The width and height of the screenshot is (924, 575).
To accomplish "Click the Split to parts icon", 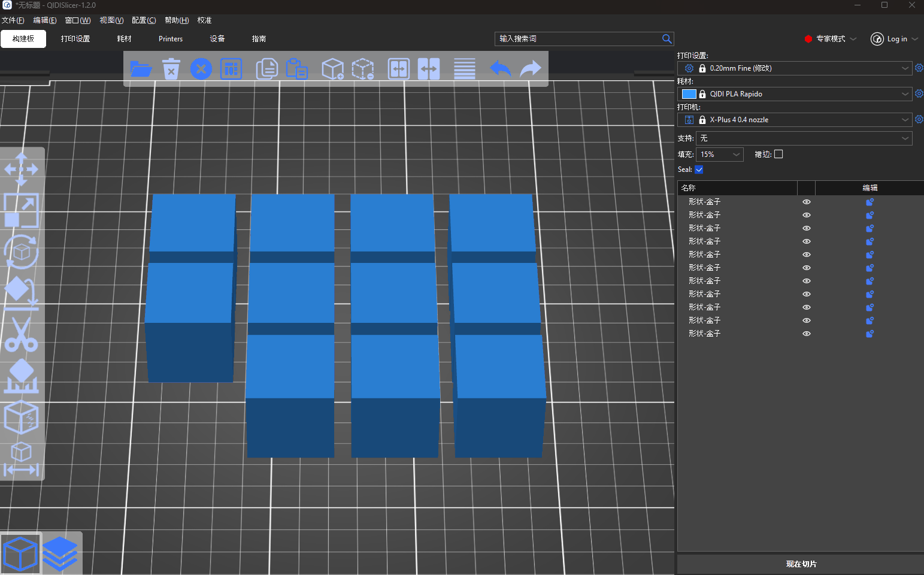I will click(x=429, y=69).
